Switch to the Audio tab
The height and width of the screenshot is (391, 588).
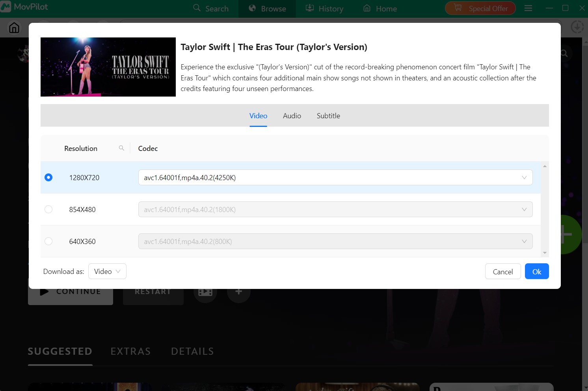(x=292, y=115)
